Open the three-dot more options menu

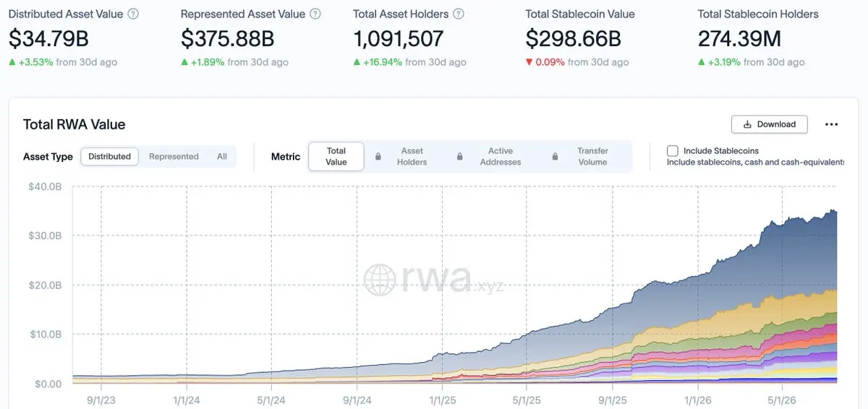pos(831,124)
